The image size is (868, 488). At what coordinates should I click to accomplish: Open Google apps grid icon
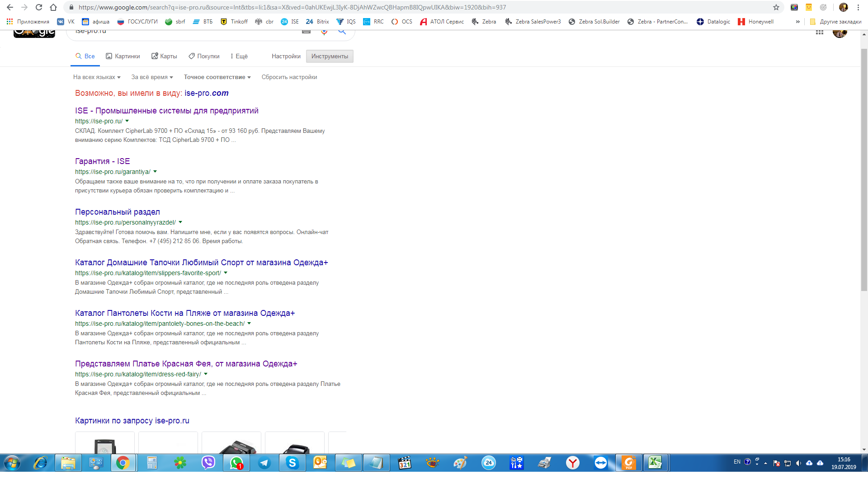point(819,32)
